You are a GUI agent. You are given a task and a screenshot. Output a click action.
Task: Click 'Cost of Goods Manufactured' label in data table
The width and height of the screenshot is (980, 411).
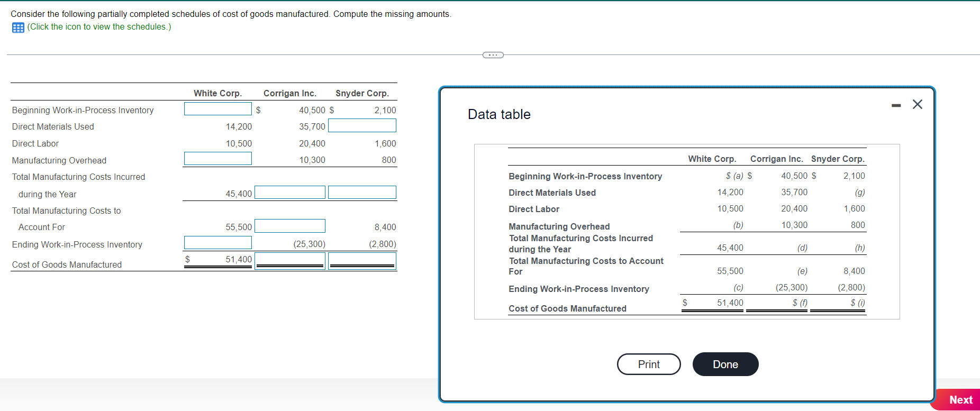point(567,309)
